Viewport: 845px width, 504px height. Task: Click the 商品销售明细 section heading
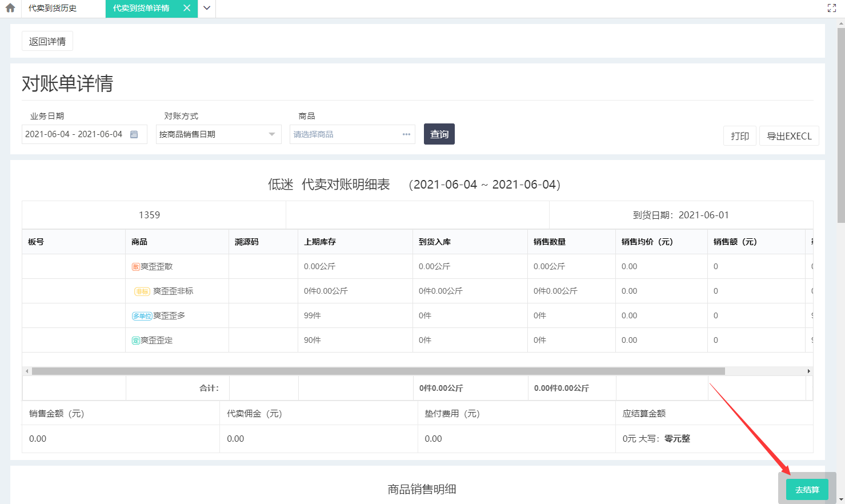pyautogui.click(x=422, y=489)
